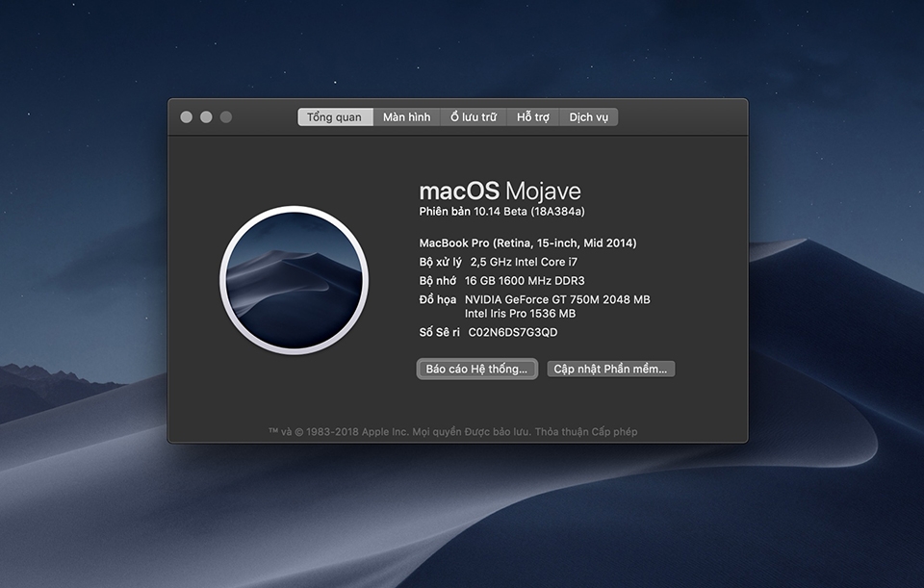Click the macOS Mojave title

point(500,191)
